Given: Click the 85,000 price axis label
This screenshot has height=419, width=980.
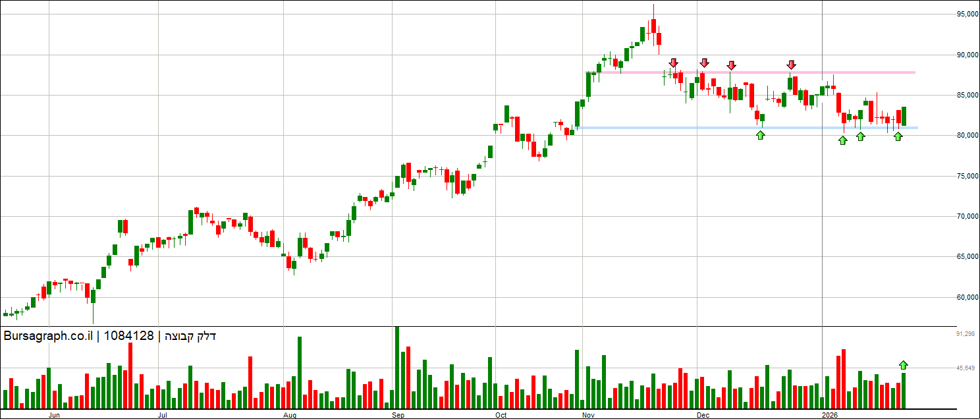Looking at the screenshot, I should pyautogui.click(x=968, y=95).
